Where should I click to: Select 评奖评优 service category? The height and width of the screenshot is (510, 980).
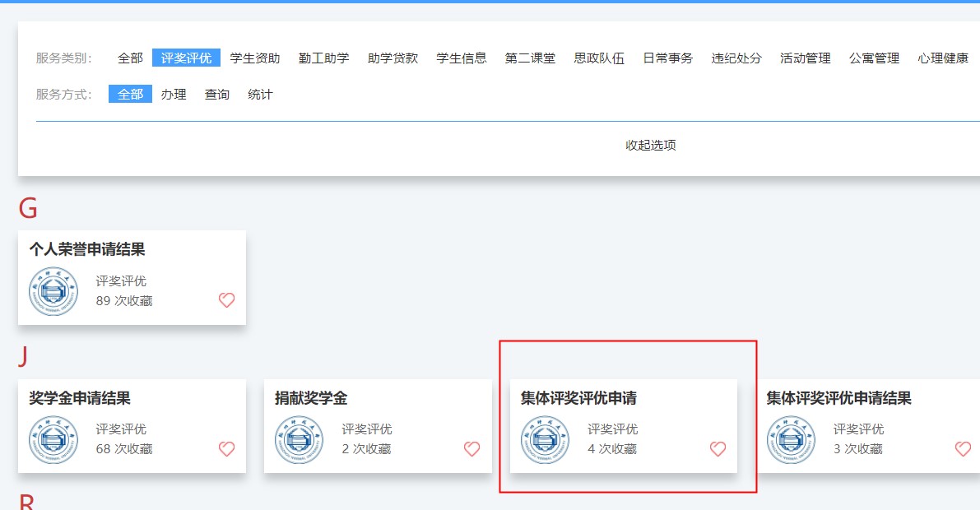[x=186, y=58]
